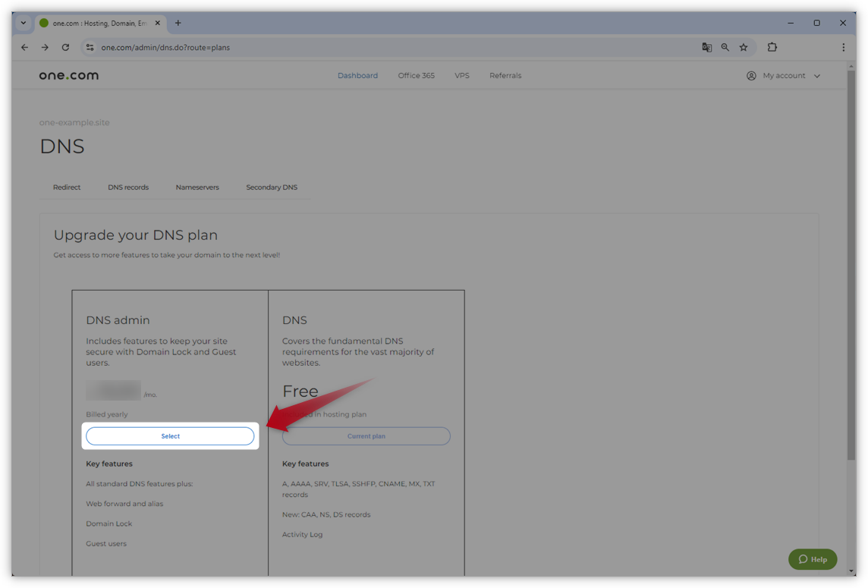
Task: Open the tab search dropdown arrow
Action: pyautogui.click(x=24, y=24)
